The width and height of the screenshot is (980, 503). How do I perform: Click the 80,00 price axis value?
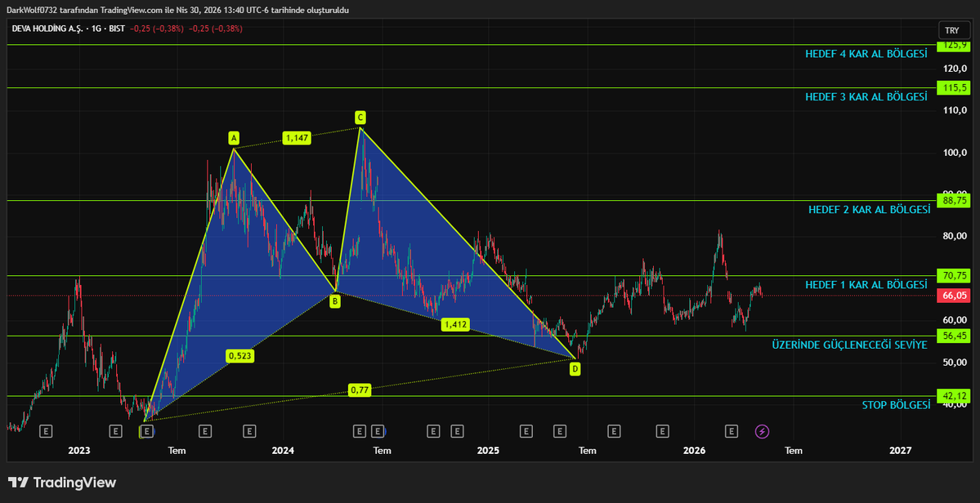point(955,236)
